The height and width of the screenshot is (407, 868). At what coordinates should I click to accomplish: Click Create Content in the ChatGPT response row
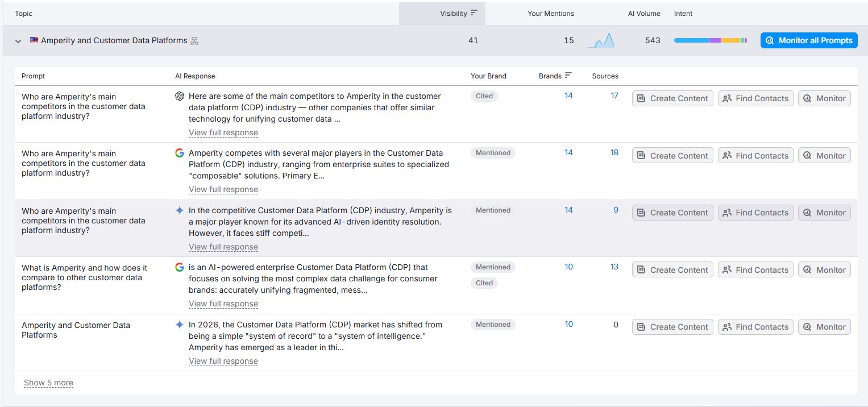coord(672,98)
